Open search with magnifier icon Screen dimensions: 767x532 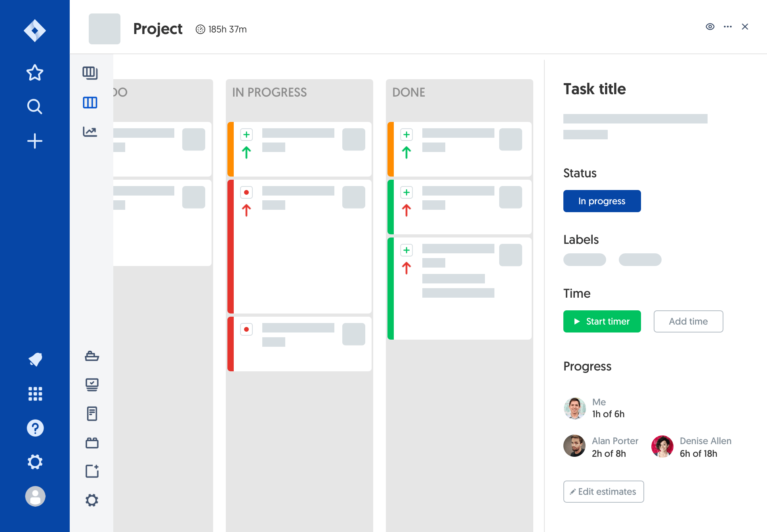pyautogui.click(x=35, y=106)
